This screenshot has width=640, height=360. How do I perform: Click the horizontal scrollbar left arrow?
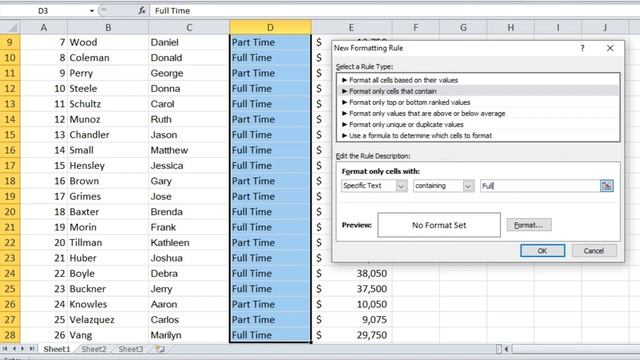[506, 349]
